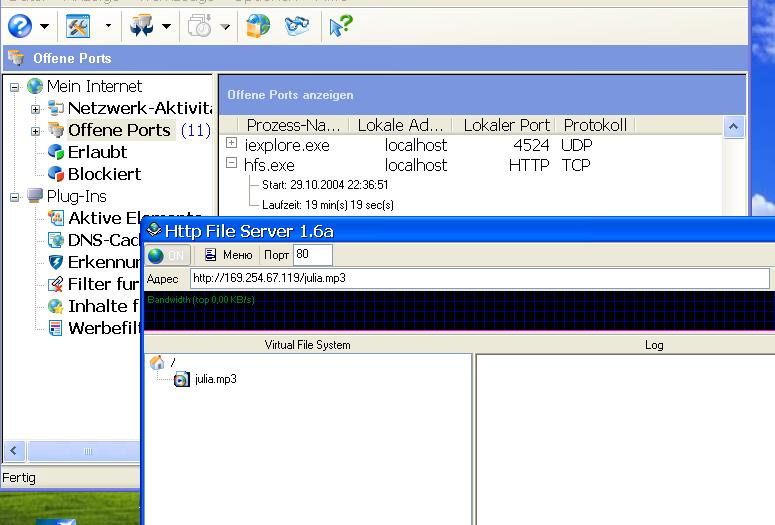Click the Erlaubt green globe icon
Viewport: 775px width, 525px height.
[56, 152]
